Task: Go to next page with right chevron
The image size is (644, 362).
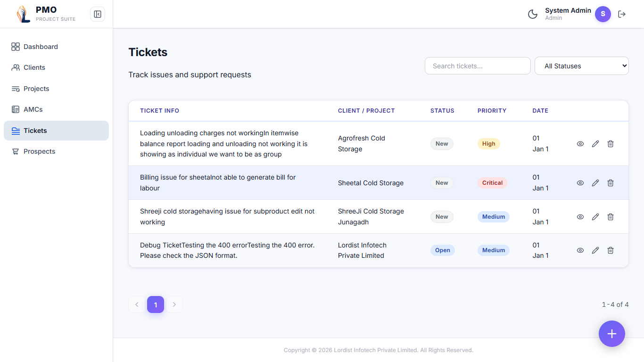Action: pos(174,304)
